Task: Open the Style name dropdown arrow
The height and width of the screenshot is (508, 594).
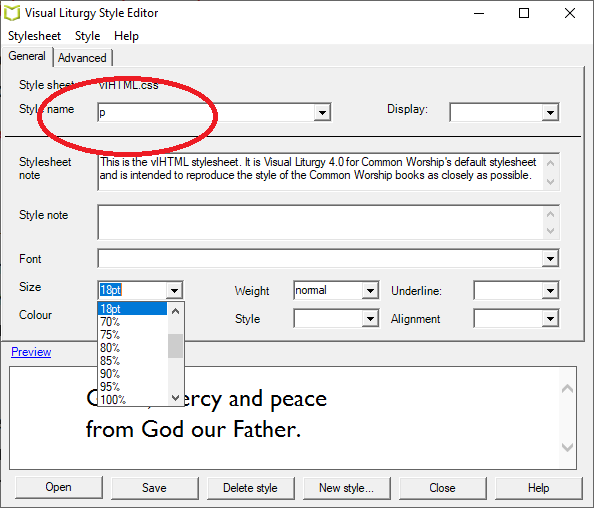Action: pos(322,112)
